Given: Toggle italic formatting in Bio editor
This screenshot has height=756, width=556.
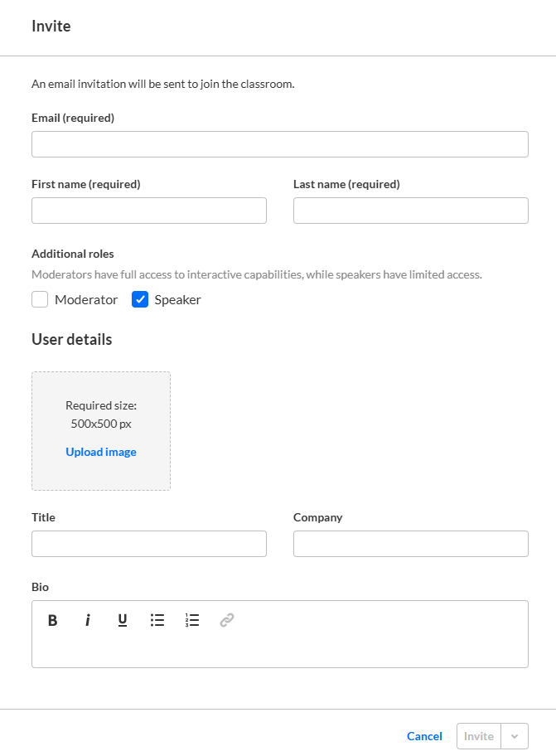Looking at the screenshot, I should click(x=87, y=620).
